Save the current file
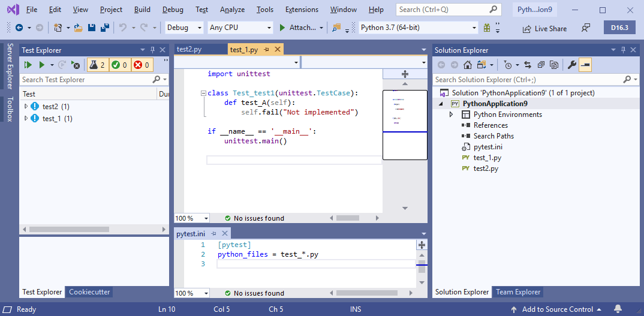644x316 pixels. 92,28
